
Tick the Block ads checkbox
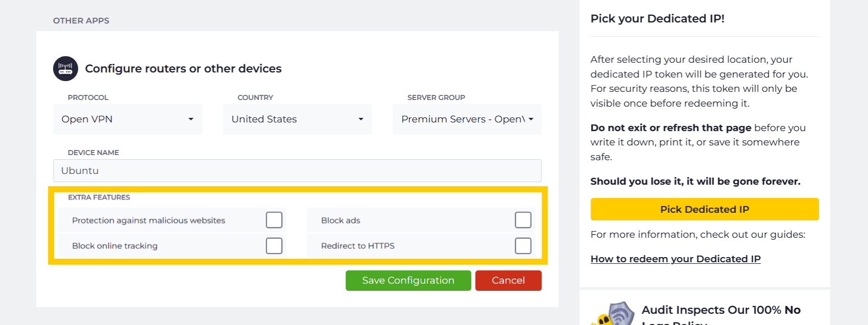tap(523, 220)
